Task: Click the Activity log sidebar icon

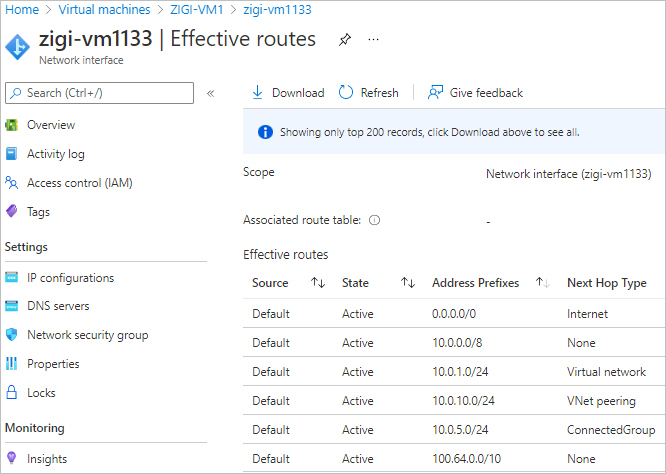Action: coord(11,154)
